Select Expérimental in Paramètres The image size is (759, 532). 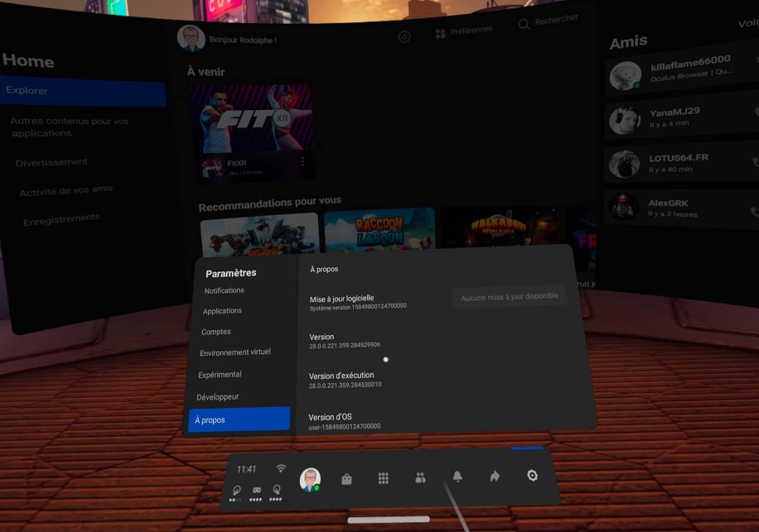coord(220,374)
